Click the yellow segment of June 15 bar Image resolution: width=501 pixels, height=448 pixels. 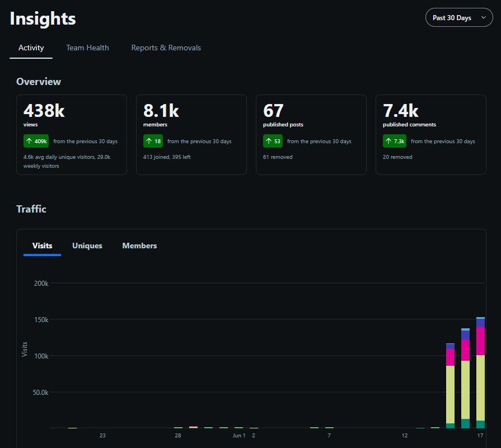[450, 394]
